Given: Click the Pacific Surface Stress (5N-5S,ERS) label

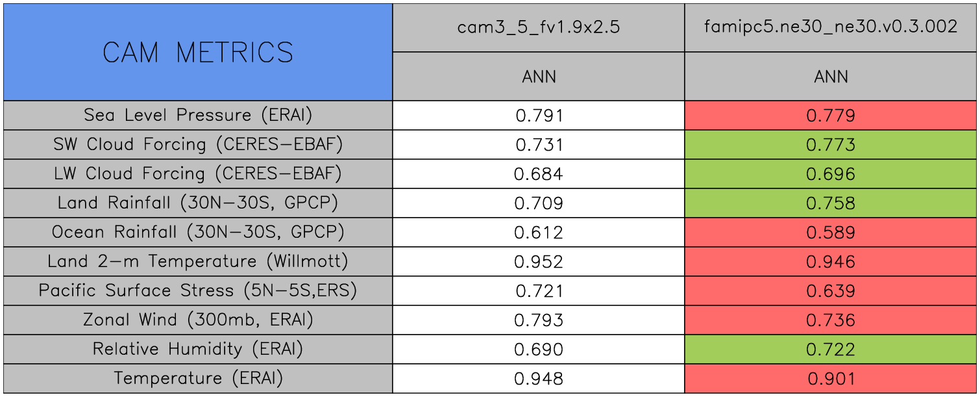Looking at the screenshot, I should [198, 291].
